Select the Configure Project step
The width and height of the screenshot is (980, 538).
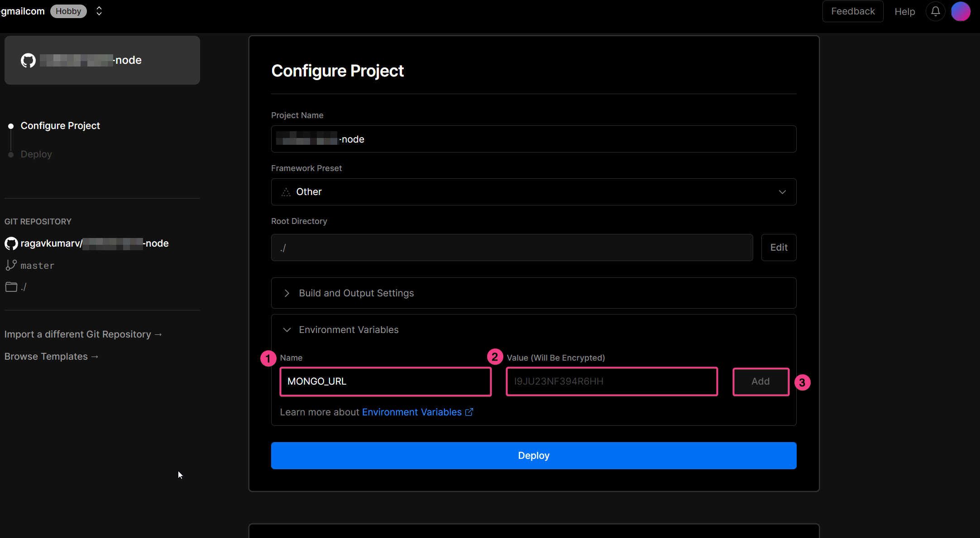[60, 126]
